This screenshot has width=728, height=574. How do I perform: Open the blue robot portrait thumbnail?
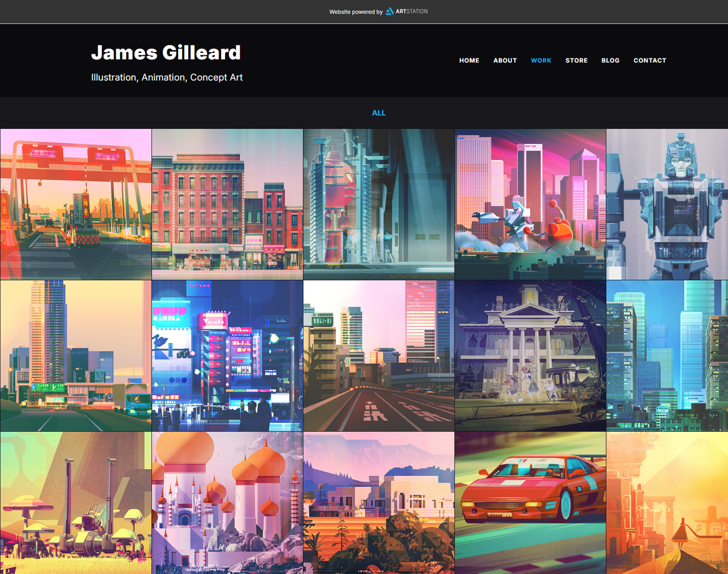667,204
